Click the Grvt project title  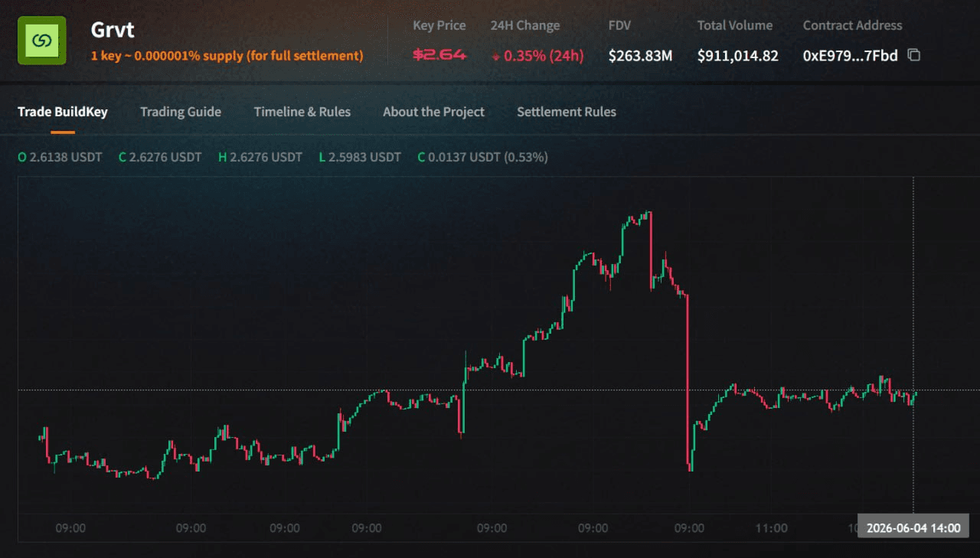pos(113,30)
